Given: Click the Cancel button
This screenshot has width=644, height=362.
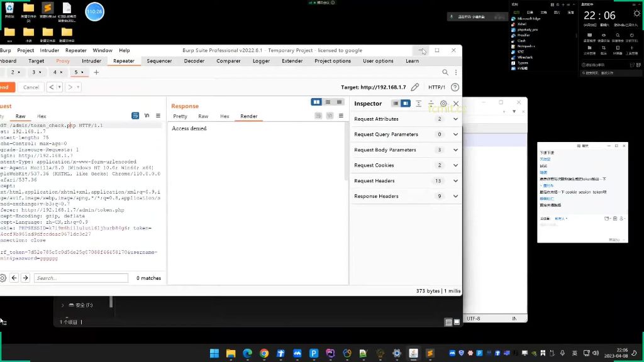Looking at the screenshot, I should (31, 87).
